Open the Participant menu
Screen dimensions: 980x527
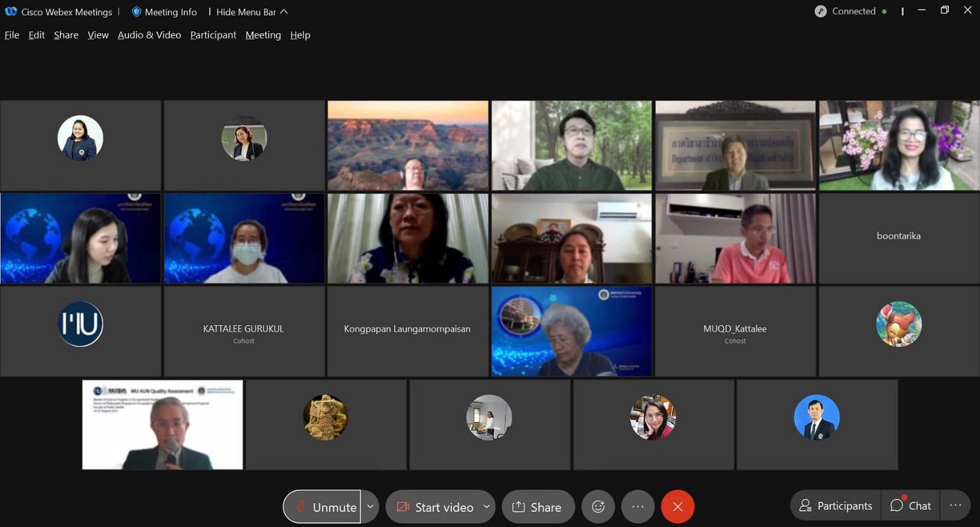[x=213, y=35]
